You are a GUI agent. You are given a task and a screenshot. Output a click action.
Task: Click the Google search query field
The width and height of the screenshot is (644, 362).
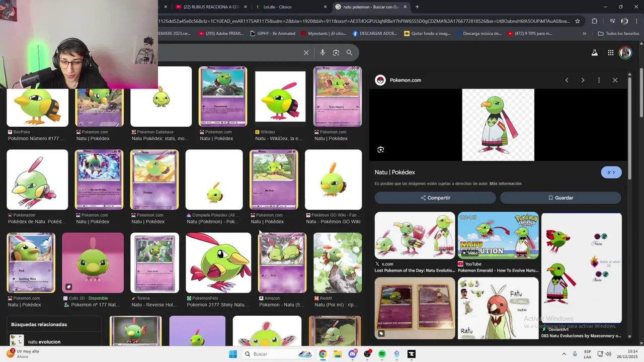pos(229,52)
